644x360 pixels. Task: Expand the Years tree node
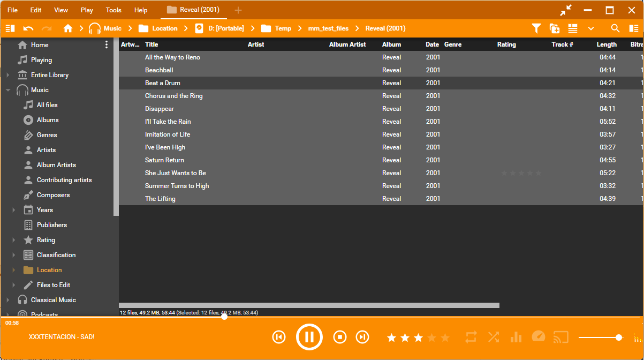pyautogui.click(x=14, y=210)
